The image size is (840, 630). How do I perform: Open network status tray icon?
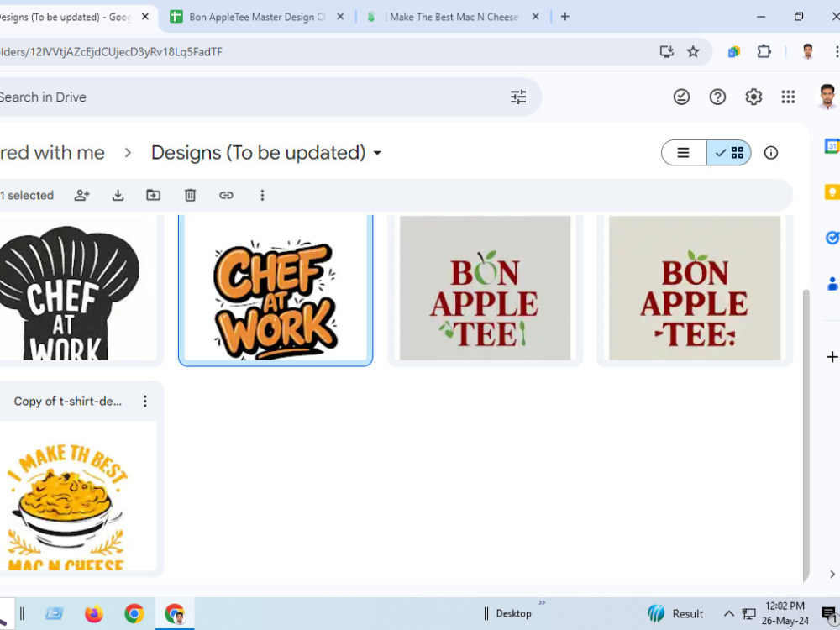coord(748,613)
